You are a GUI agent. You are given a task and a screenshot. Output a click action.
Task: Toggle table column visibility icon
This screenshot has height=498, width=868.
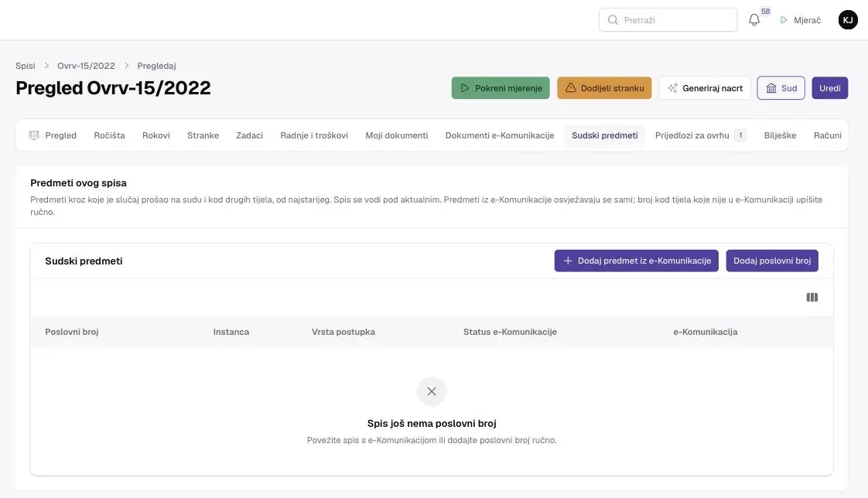coord(812,297)
